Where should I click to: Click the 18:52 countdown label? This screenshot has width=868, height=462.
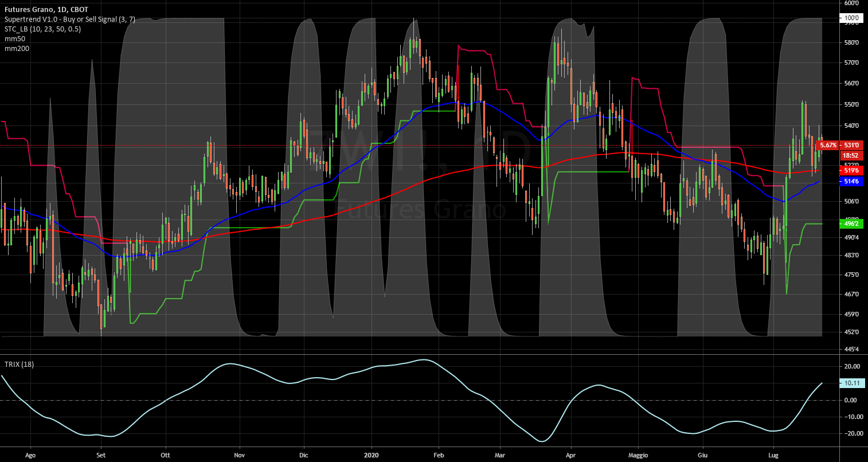pyautogui.click(x=851, y=155)
